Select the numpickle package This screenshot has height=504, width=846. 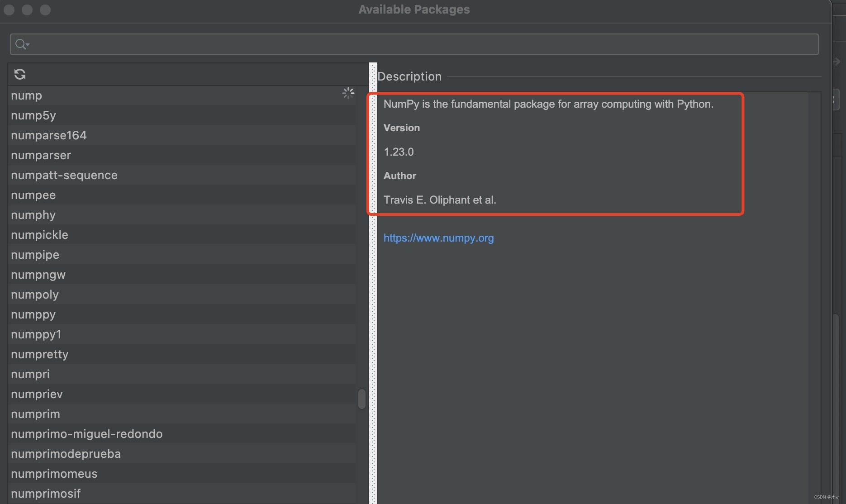click(182, 235)
